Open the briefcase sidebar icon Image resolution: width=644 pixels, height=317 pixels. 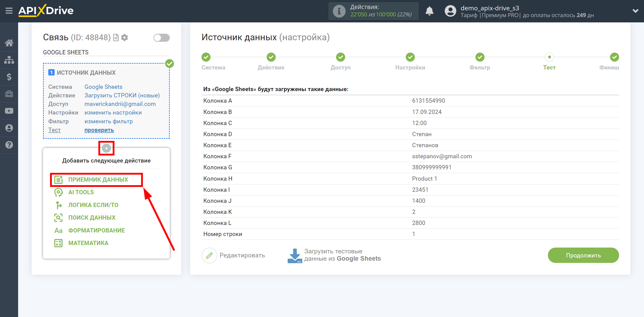(x=9, y=94)
